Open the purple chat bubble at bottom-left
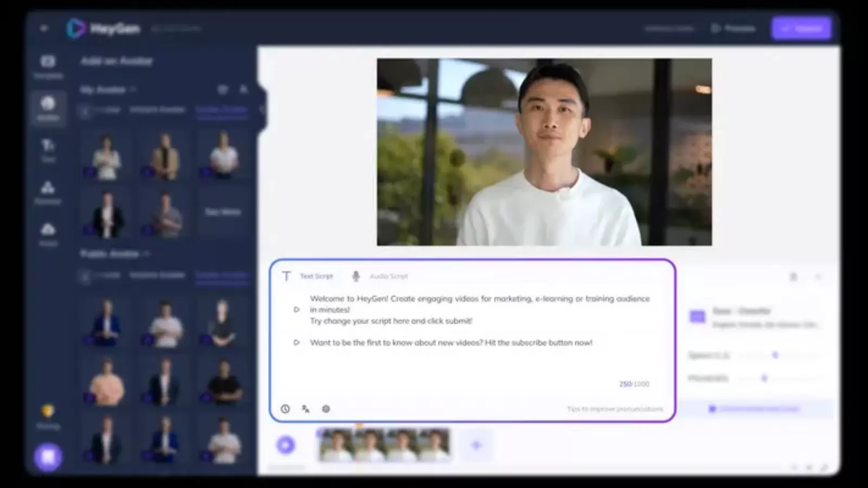This screenshot has height=488, width=868. (48, 457)
